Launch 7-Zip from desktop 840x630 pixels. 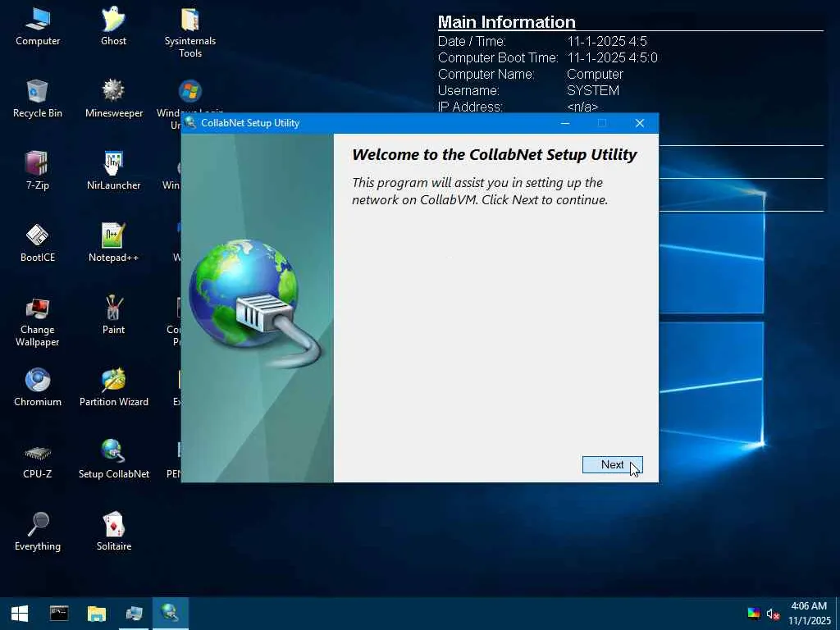click(x=38, y=171)
